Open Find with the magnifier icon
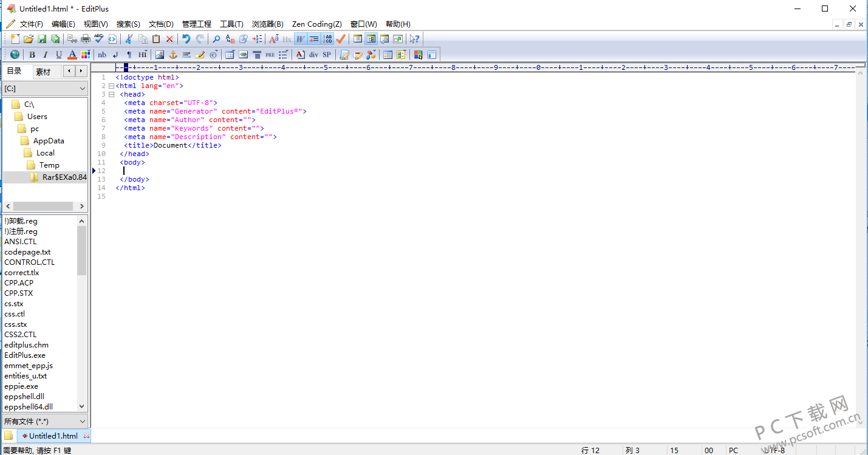 (216, 39)
